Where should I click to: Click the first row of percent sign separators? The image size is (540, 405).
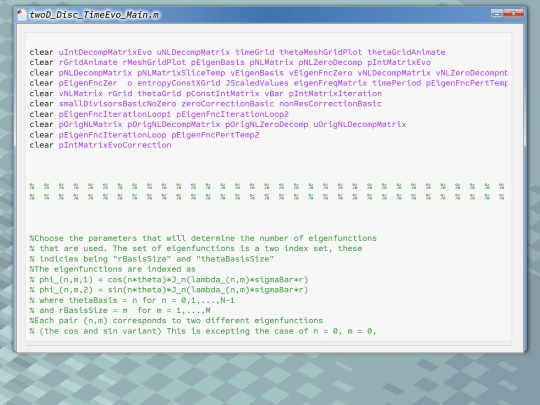[x=267, y=186]
